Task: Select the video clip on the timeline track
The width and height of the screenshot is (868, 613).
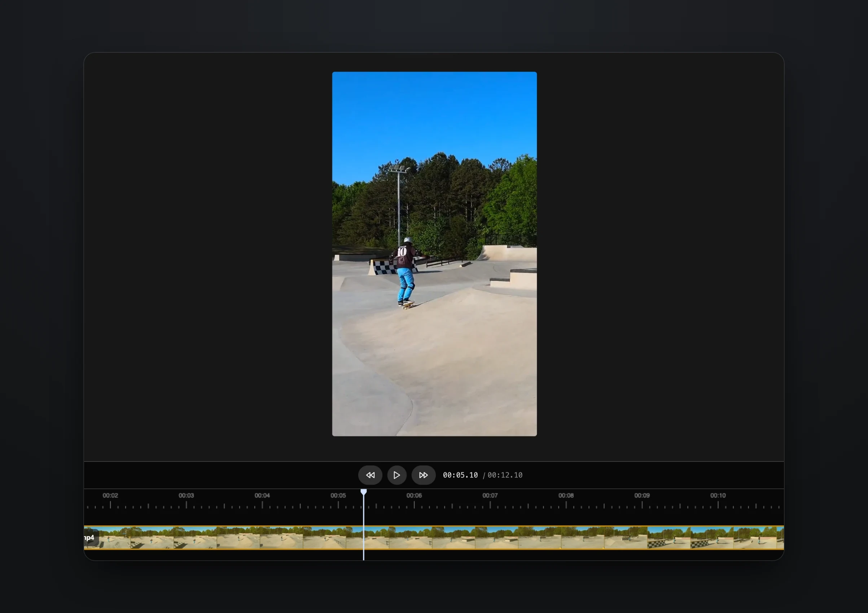Action: (434, 537)
